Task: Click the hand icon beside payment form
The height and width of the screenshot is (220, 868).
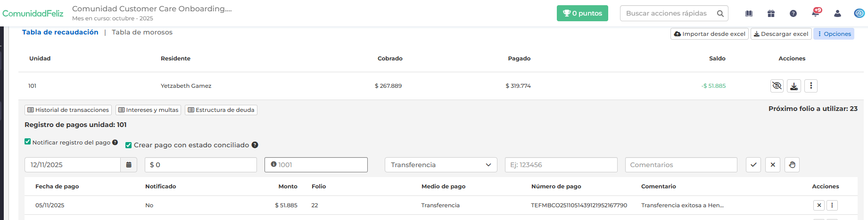Action: click(x=792, y=165)
